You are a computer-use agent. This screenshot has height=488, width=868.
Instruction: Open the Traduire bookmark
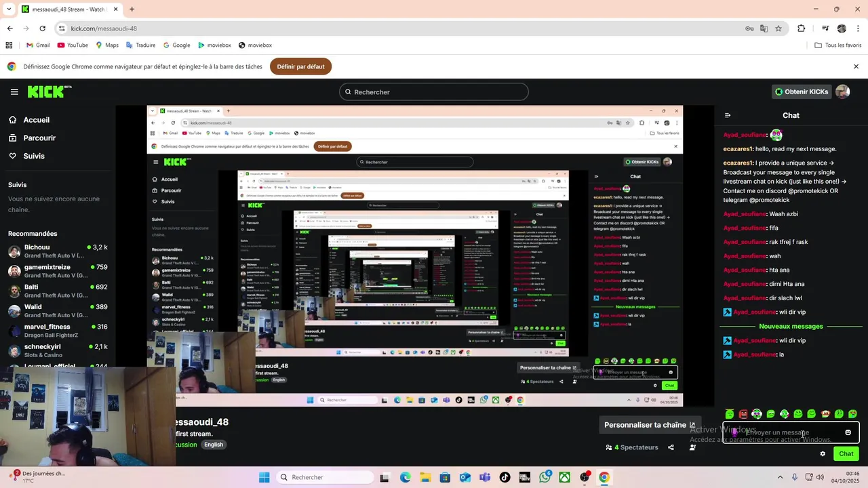click(x=140, y=45)
